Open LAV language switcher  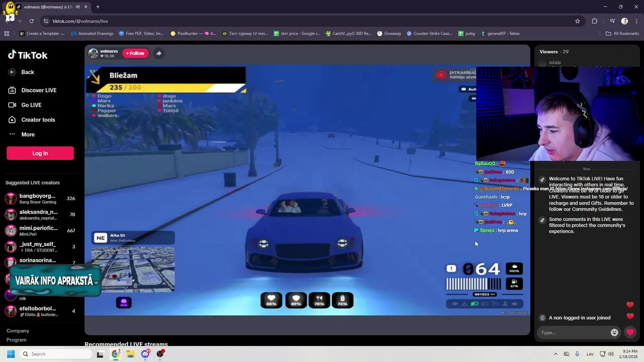[x=590, y=354]
